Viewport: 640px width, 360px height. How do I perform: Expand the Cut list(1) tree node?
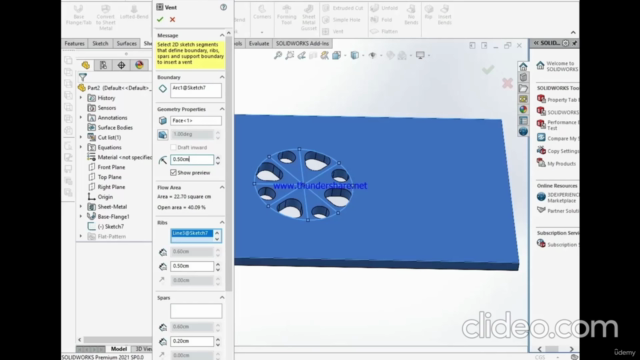click(x=81, y=138)
